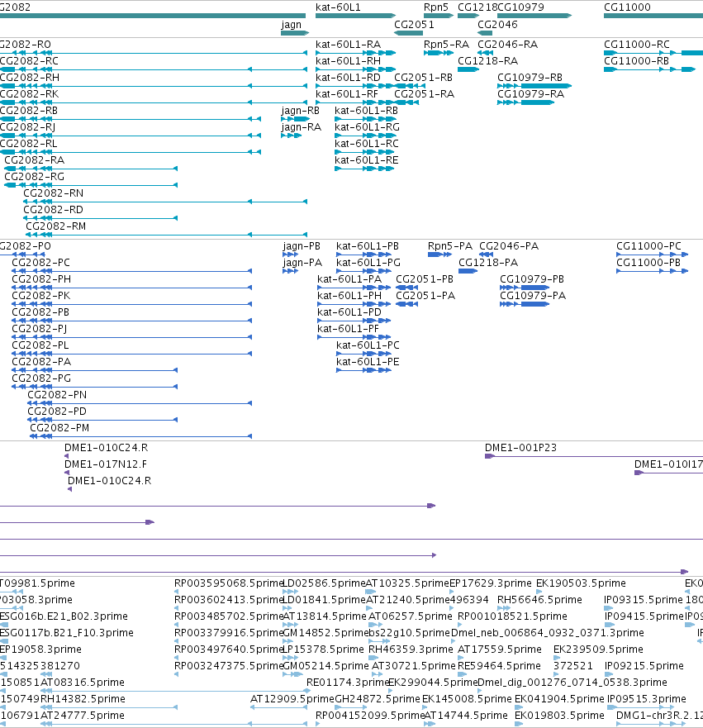
Task: Select EST RP003595068.5prime
Action: 229,583
